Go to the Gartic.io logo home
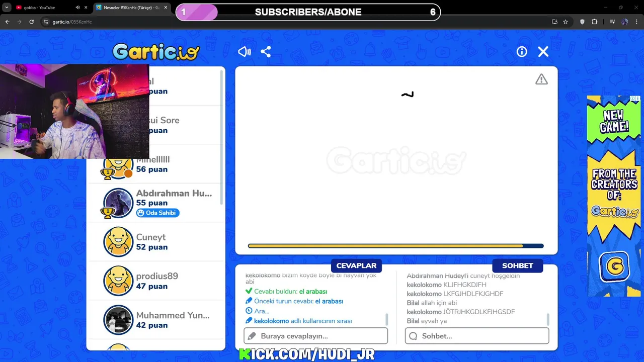The image size is (644, 362). (156, 51)
